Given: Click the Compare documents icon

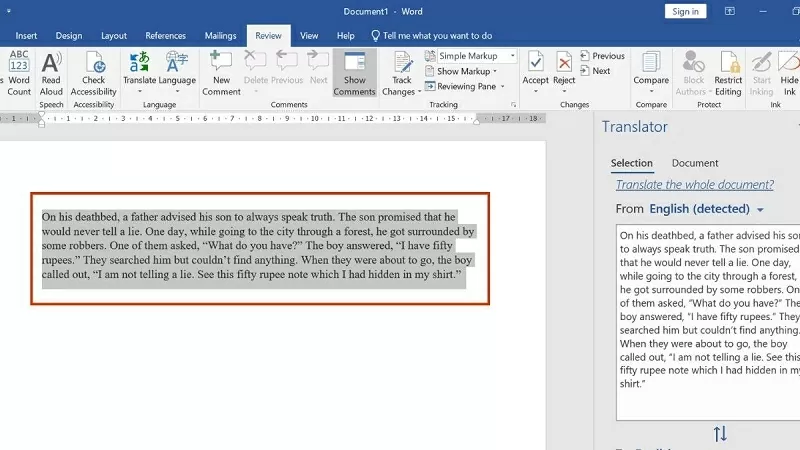Looking at the screenshot, I should [x=651, y=68].
